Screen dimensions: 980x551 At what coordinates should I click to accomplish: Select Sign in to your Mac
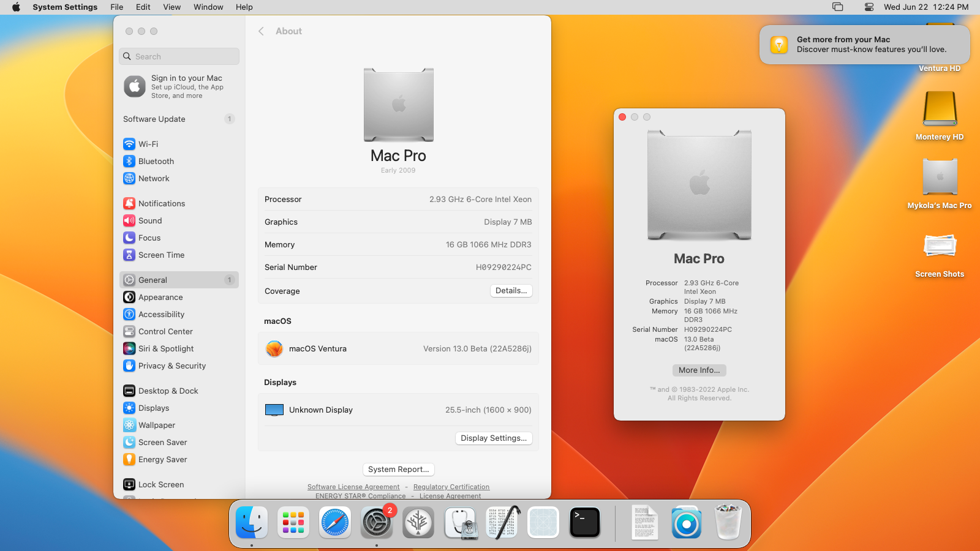tap(179, 86)
